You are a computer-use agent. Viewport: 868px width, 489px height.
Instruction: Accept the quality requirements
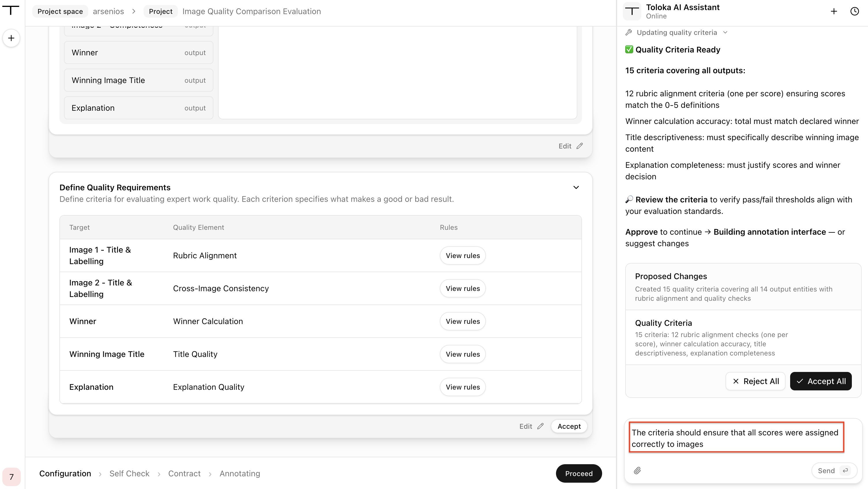click(569, 426)
